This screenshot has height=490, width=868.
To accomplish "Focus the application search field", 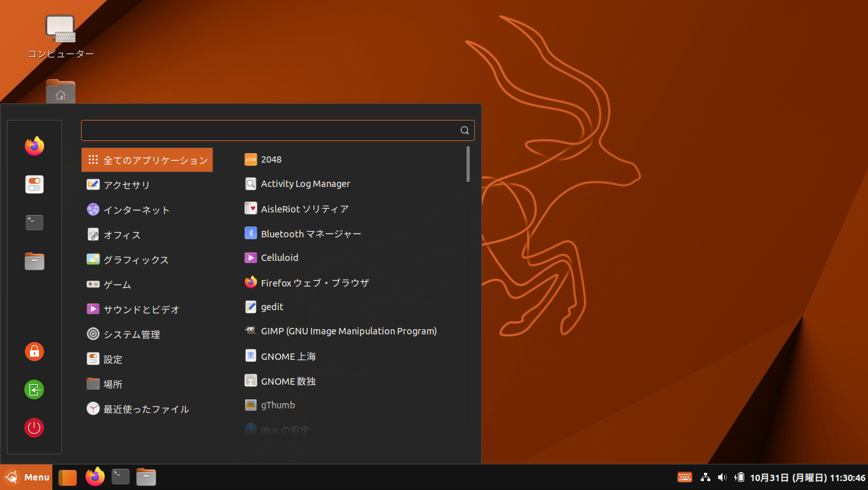I will (x=278, y=130).
